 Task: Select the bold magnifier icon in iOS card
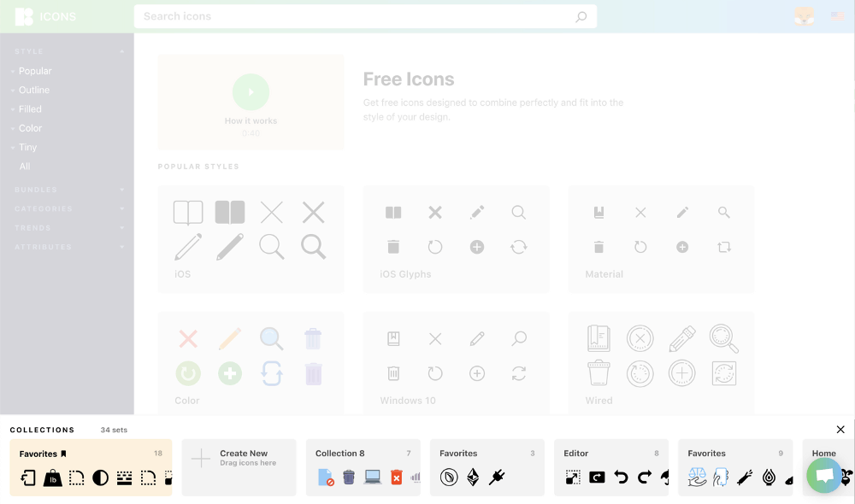click(x=314, y=247)
